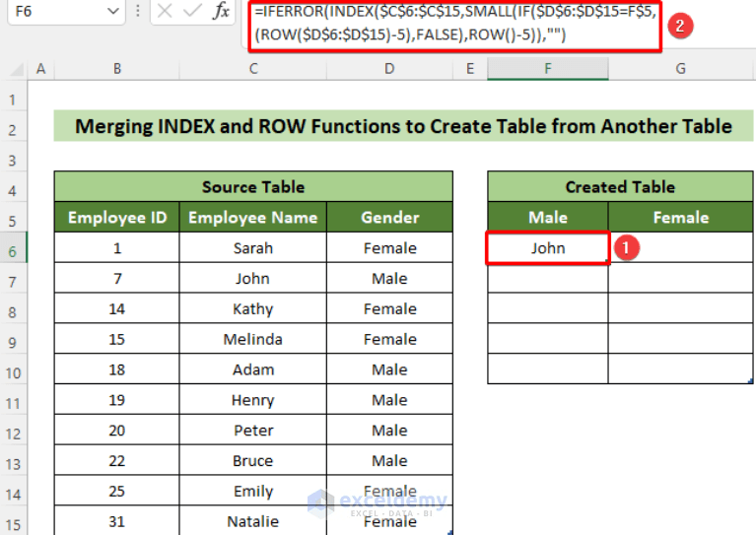This screenshot has height=535, width=756.
Task: Select the 'Peter' name cell
Action: pos(253,431)
